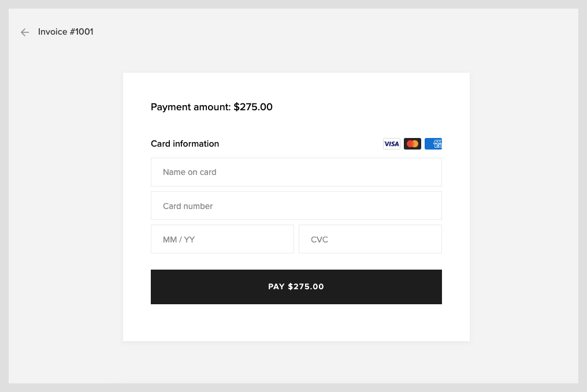The image size is (587, 392).
Task: Click the "Name on card" placeholder text
Action: point(190,172)
